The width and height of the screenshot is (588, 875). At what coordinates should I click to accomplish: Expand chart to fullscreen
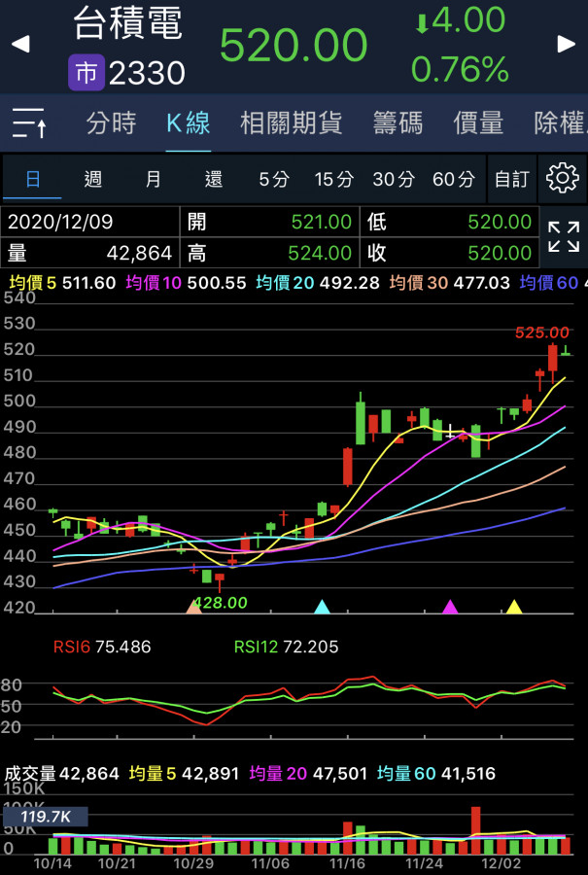[563, 236]
